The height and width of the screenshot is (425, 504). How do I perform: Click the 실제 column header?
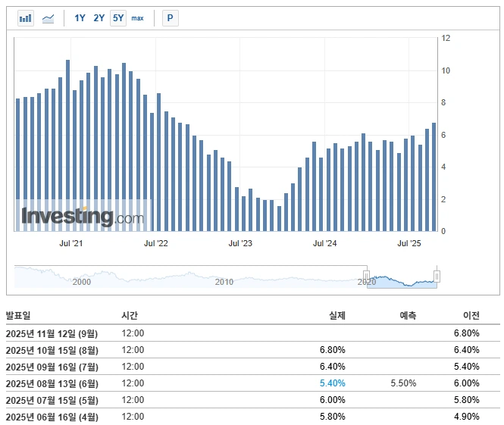click(x=337, y=315)
